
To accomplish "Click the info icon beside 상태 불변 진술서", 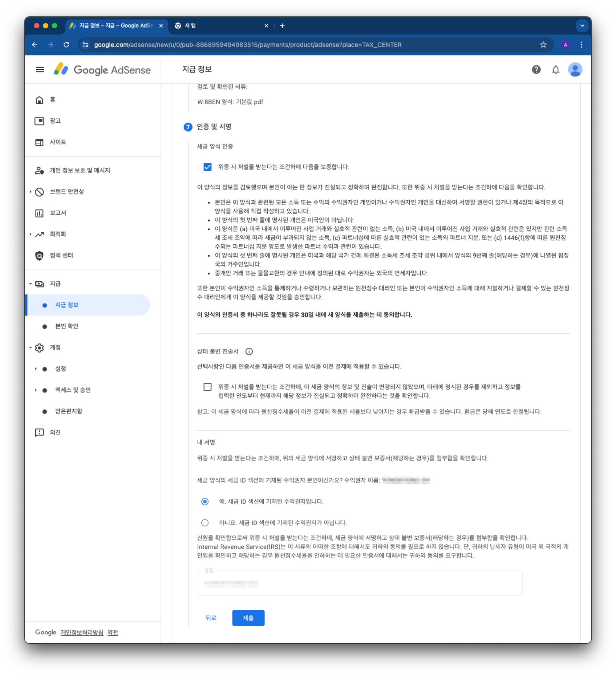I will click(x=249, y=351).
